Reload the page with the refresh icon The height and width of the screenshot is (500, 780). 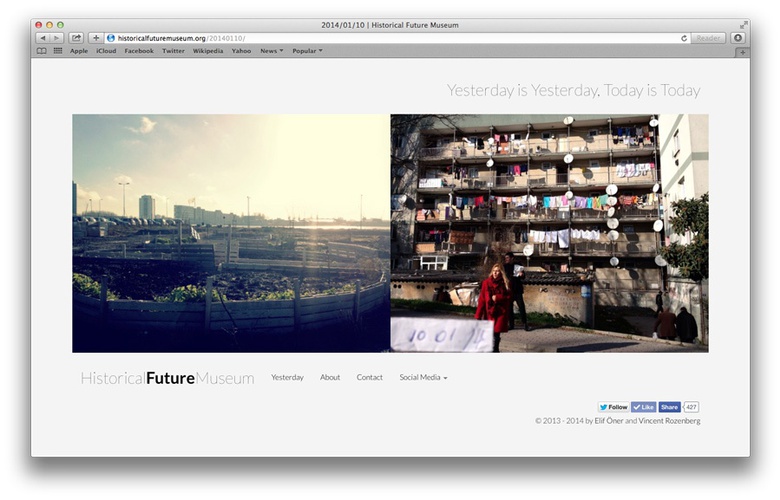coord(684,38)
